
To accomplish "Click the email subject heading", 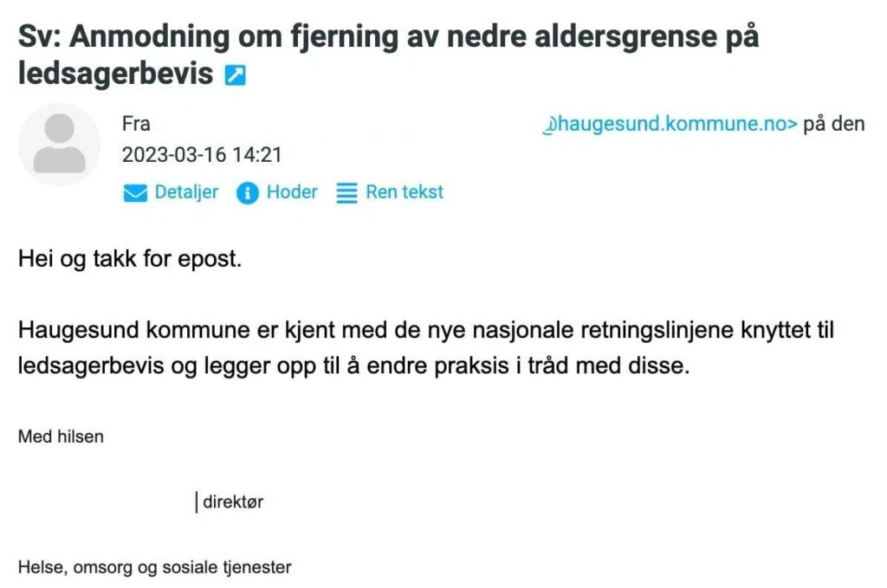I will point(388,38).
